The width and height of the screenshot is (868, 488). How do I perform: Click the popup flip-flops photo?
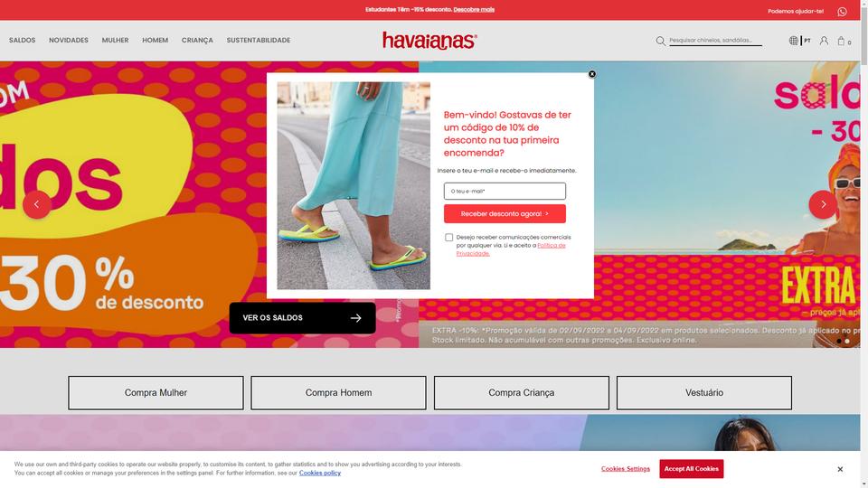(x=354, y=186)
